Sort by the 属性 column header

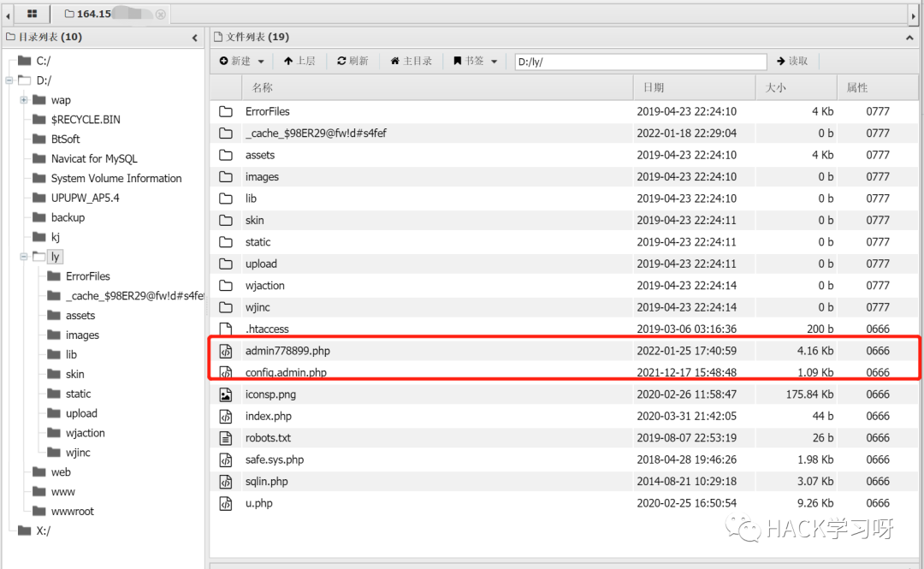(x=878, y=87)
